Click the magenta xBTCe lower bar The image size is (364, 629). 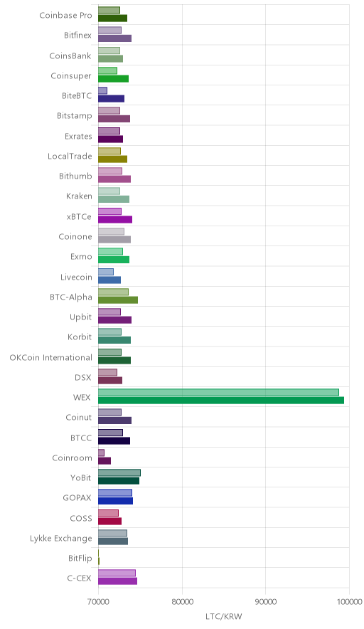pos(115,219)
